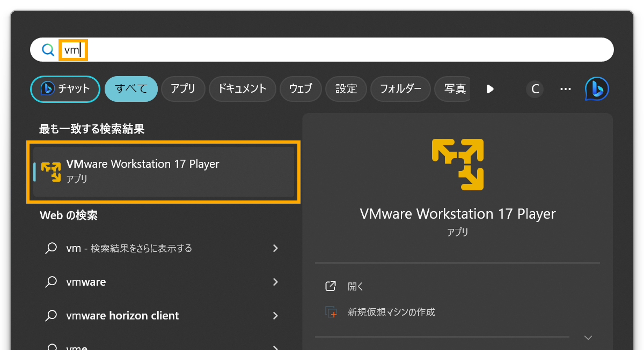Click the Bing logo icon at top right
This screenshot has height=350, width=644.
[597, 89]
